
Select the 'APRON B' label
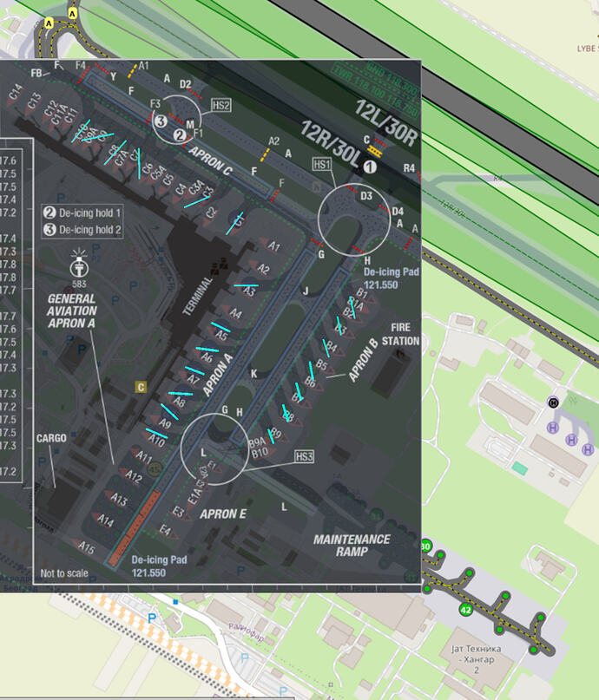click(x=363, y=360)
